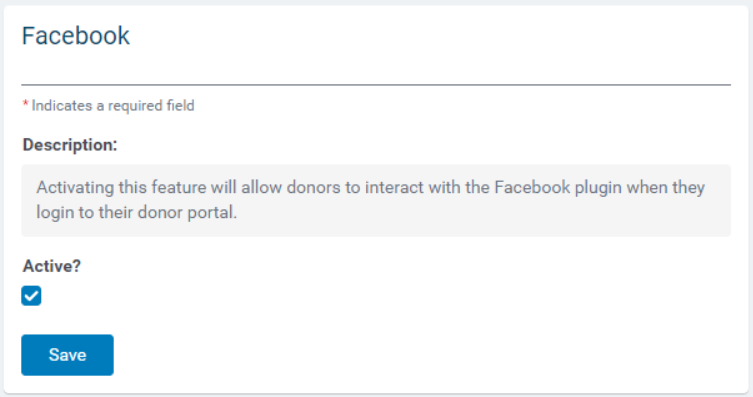Click "login to their" in description
This screenshot has height=397, width=753.
tap(85, 212)
